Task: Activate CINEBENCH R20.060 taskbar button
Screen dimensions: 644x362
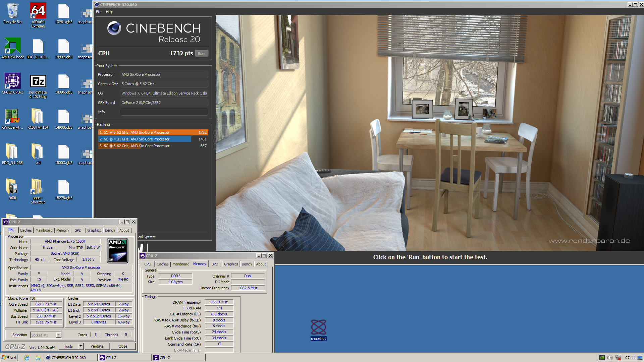Action: tap(70, 358)
